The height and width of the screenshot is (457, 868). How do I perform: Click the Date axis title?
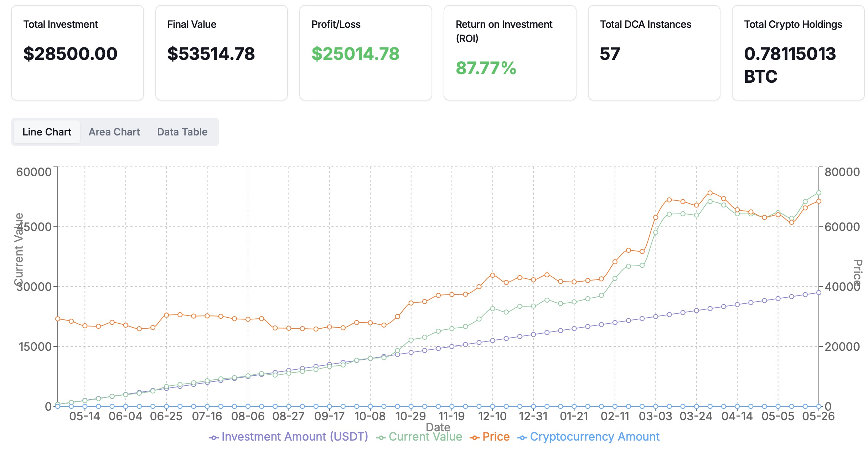[438, 427]
